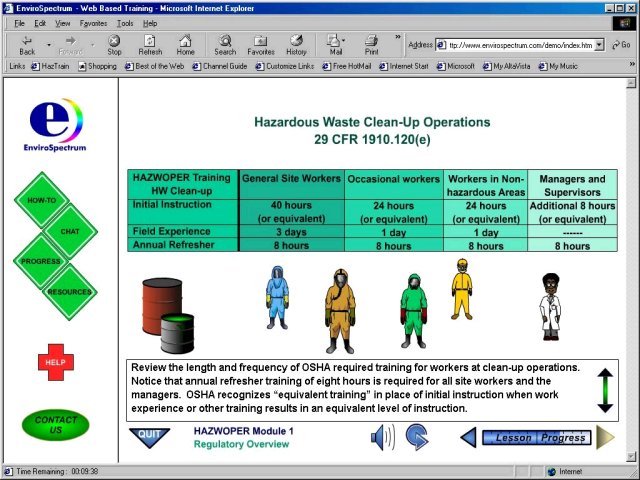Open the Internet Start link

pos(404,66)
